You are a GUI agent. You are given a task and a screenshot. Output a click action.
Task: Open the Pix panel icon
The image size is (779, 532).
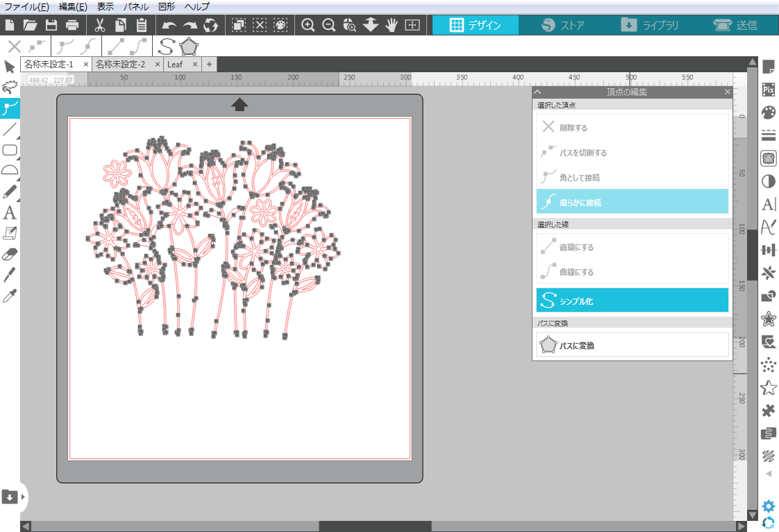pos(768,89)
